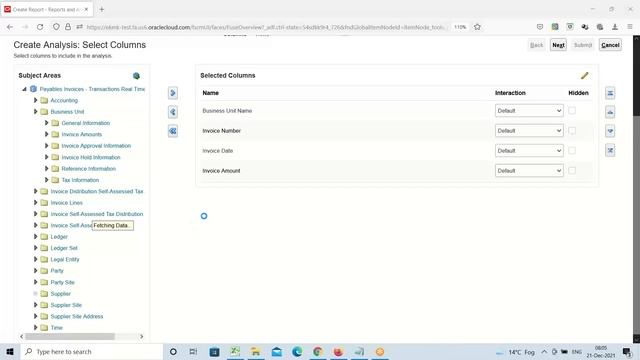
Task: Collapse the Payables Invoices subject area node
Action: tap(24, 89)
